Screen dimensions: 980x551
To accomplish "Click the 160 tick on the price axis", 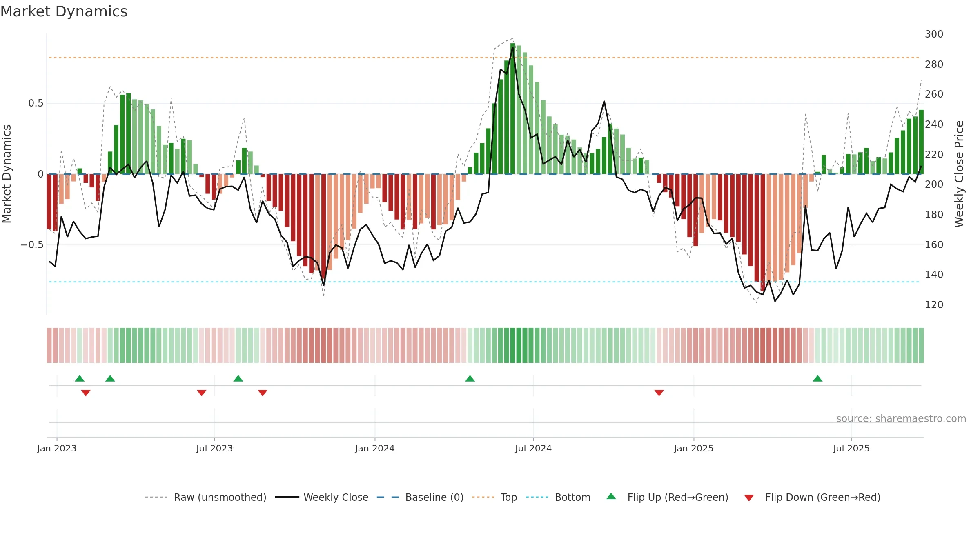I will pos(934,245).
